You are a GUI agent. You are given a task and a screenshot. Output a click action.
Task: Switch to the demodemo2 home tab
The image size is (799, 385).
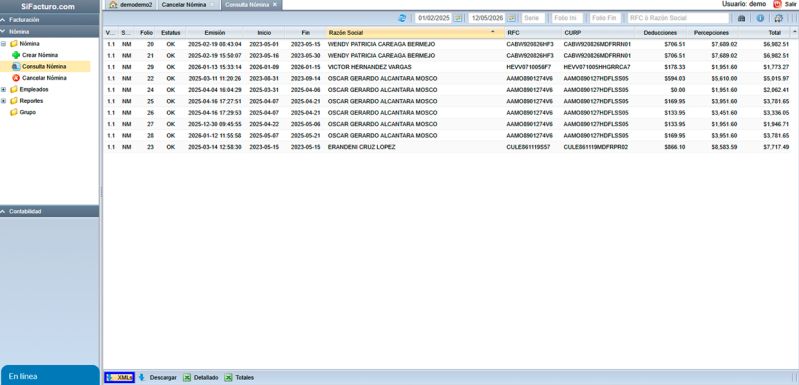pyautogui.click(x=131, y=5)
